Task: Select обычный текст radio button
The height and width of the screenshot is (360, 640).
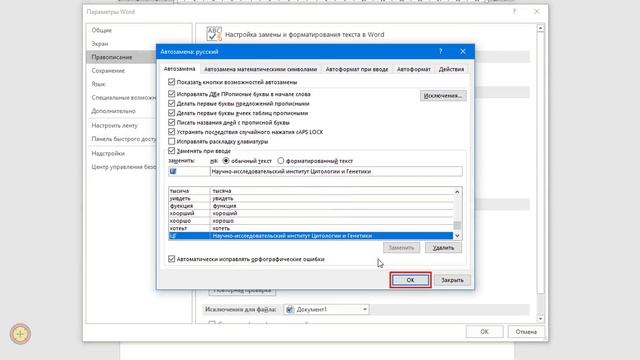Action: point(226,161)
